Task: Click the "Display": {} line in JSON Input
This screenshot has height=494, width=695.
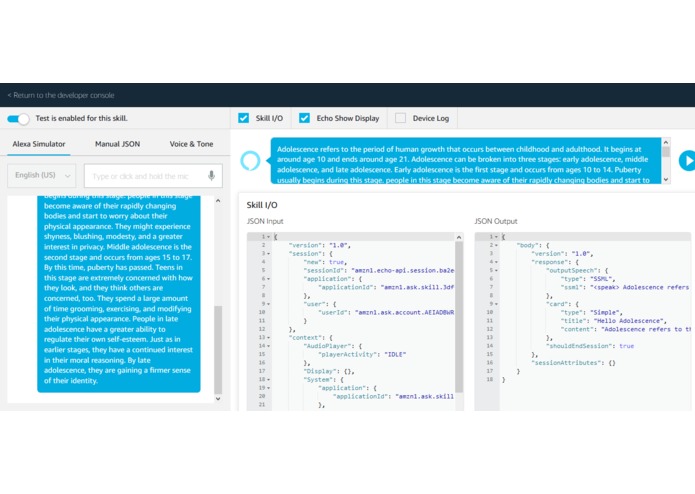Action: pyautogui.click(x=329, y=371)
